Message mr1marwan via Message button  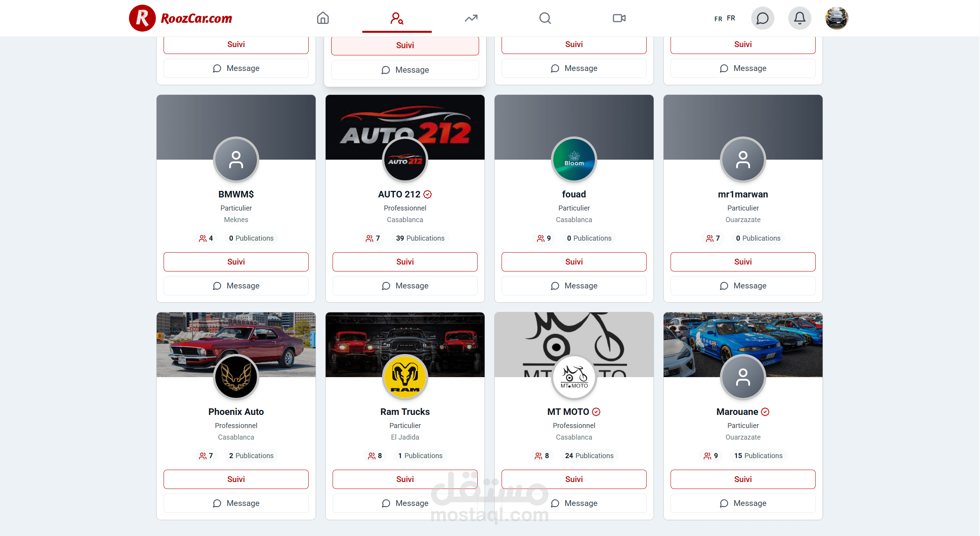pyautogui.click(x=743, y=286)
